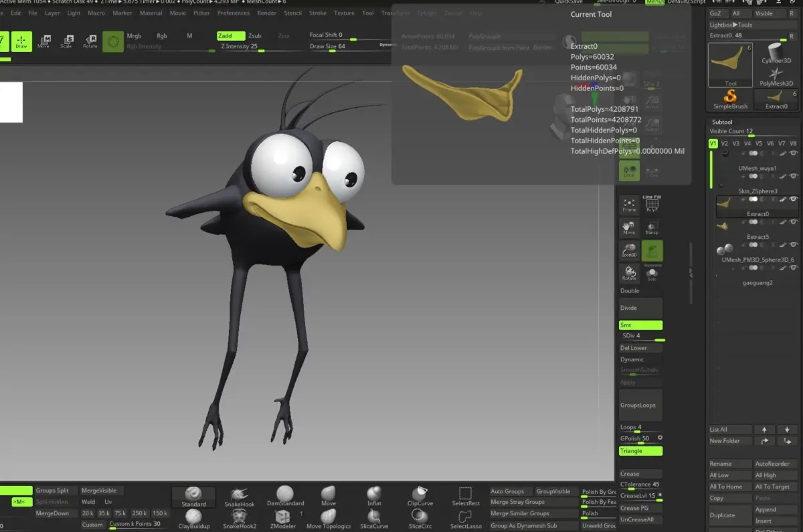This screenshot has height=532, width=803.
Task: Click the Divide button
Action: click(641, 308)
